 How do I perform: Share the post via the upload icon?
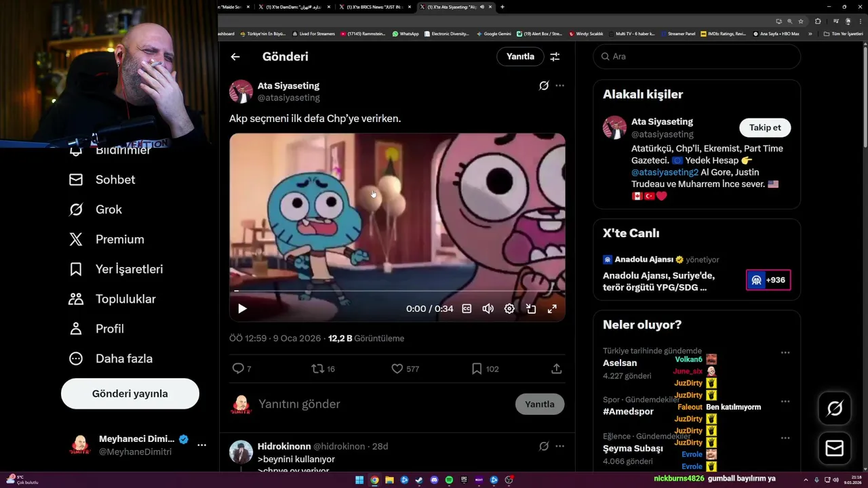[x=556, y=369]
